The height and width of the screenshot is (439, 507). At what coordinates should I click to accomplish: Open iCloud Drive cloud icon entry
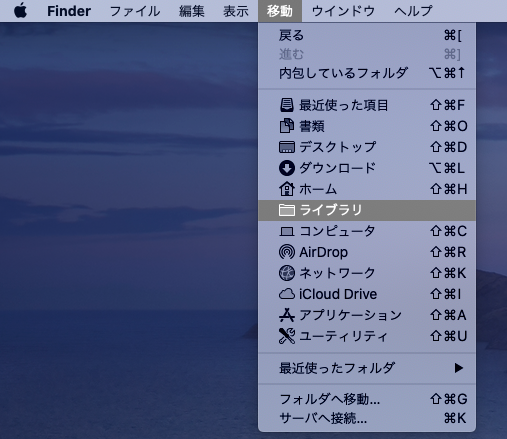click(287, 294)
